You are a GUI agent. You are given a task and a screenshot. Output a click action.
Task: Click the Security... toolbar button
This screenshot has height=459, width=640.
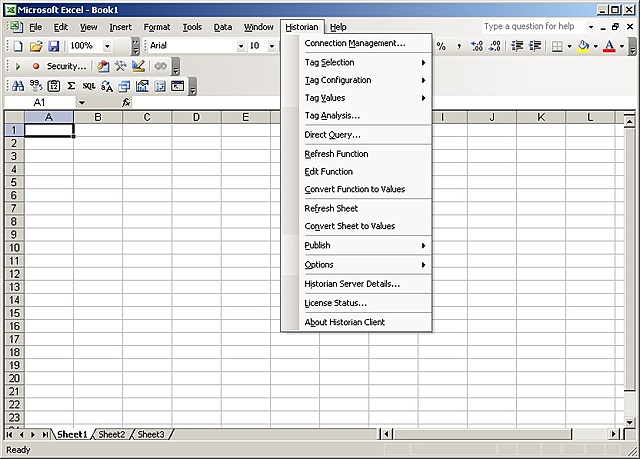tap(67, 66)
